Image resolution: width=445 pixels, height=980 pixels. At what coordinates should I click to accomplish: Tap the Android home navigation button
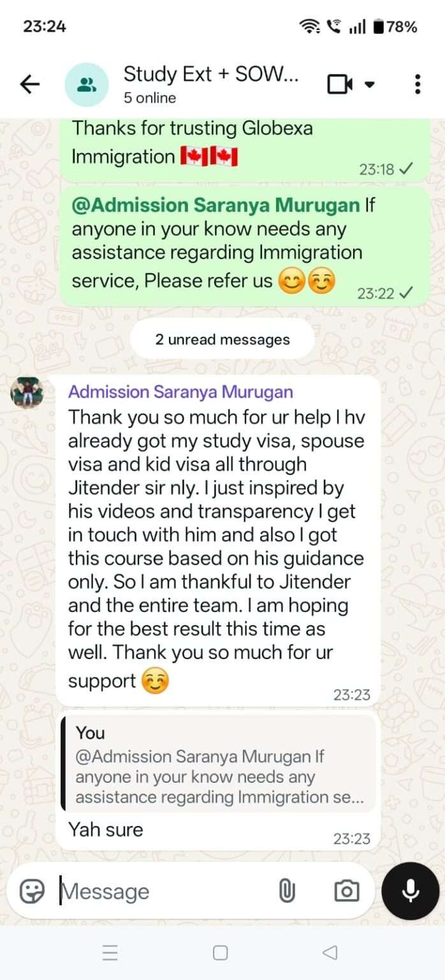click(x=221, y=953)
